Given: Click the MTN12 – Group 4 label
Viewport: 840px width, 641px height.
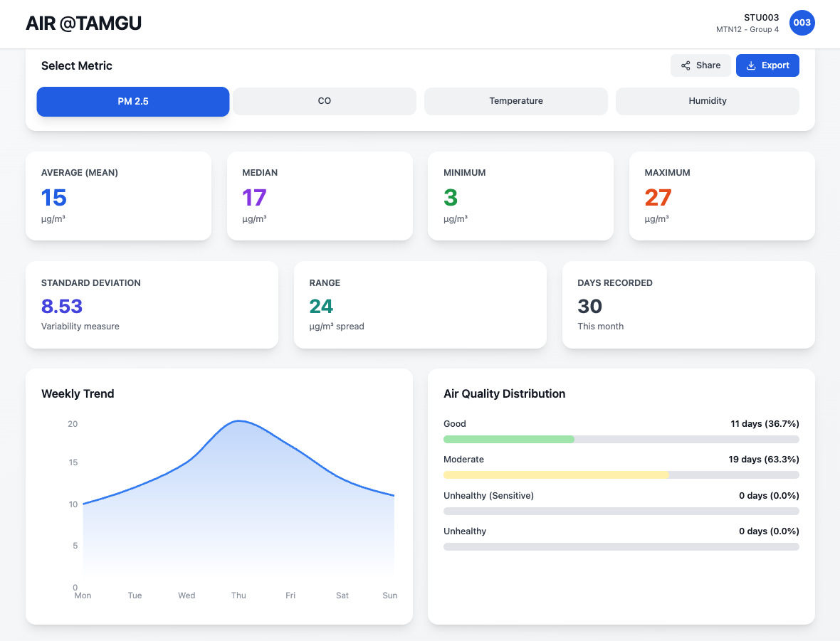Looking at the screenshot, I should (747, 30).
